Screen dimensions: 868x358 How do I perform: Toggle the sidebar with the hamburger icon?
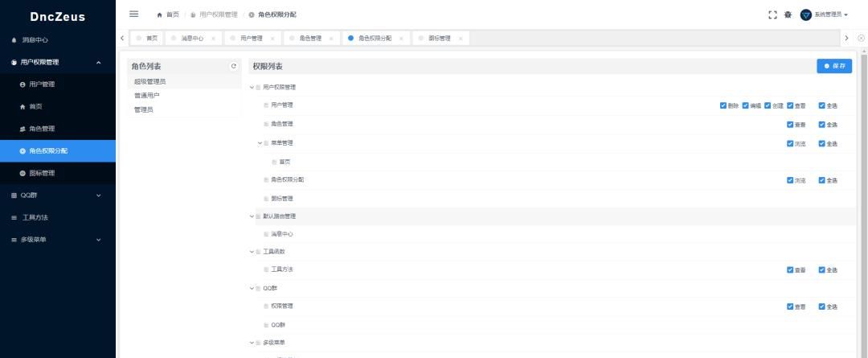(x=134, y=14)
